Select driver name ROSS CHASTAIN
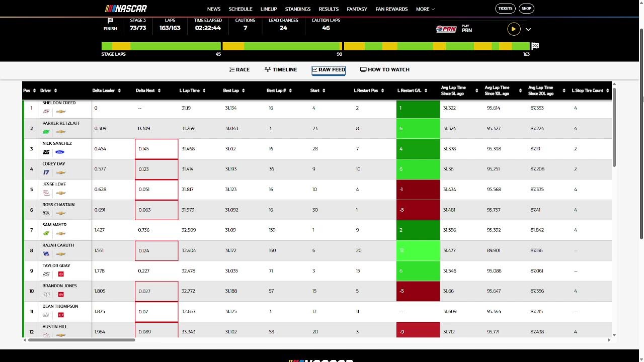Screen dimensions: 644x362 [x=58, y=205]
